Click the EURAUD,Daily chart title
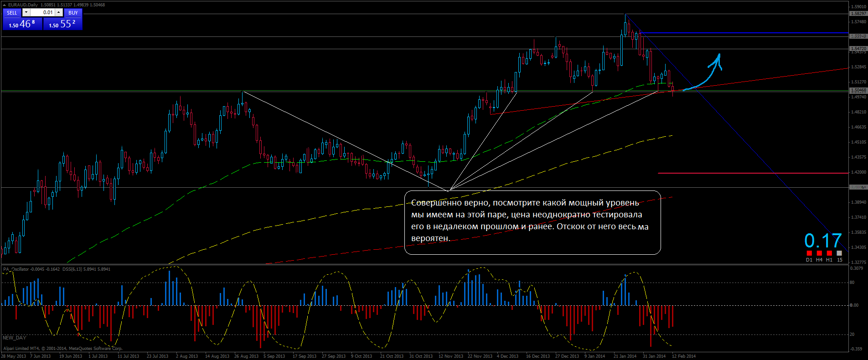The width and height of the screenshot is (868, 360). (x=23, y=5)
